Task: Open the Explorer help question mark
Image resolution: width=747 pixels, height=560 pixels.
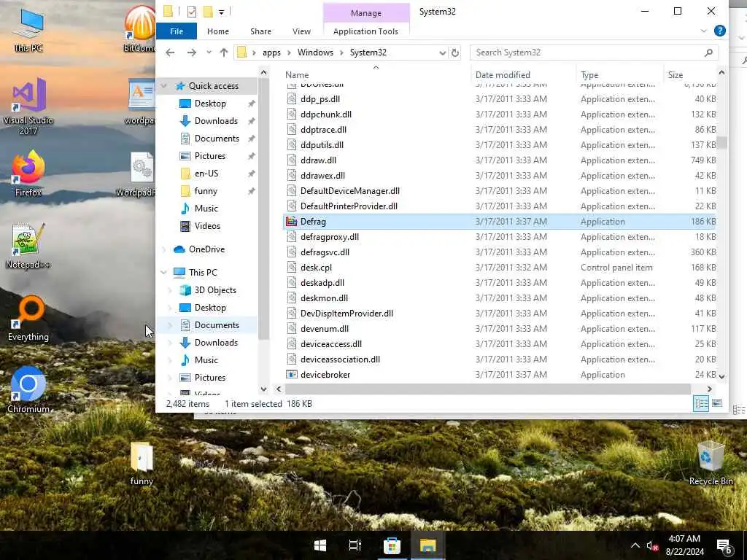Action: point(720,31)
